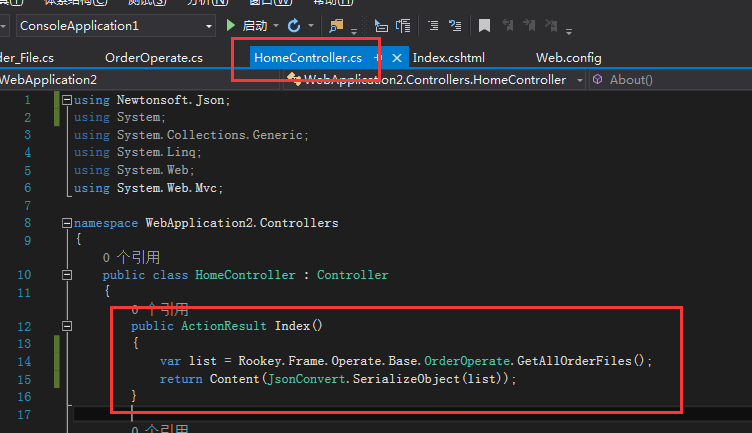Click the blue refresh arrow icon

point(294,25)
